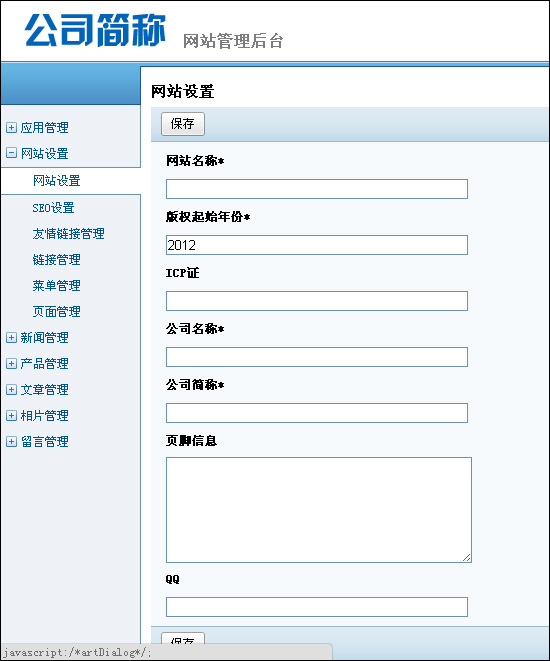The width and height of the screenshot is (550, 661).
Task: Focus the 网站名称 input field
Action: click(317, 189)
